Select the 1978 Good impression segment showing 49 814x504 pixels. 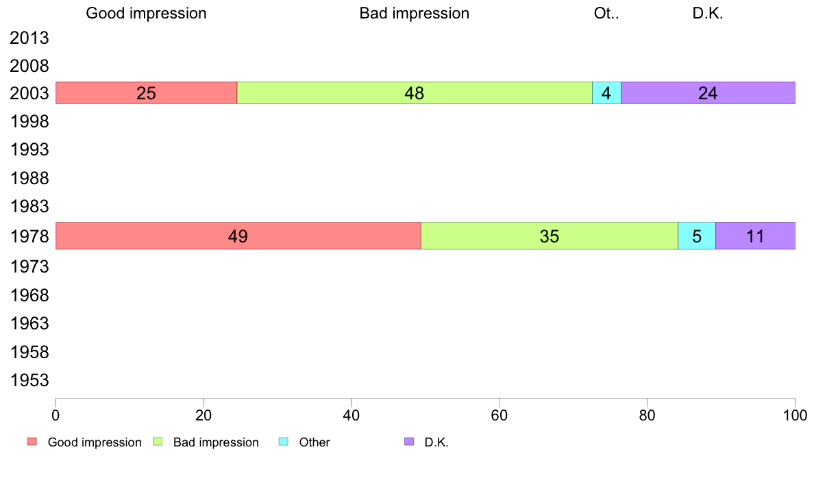238,236
